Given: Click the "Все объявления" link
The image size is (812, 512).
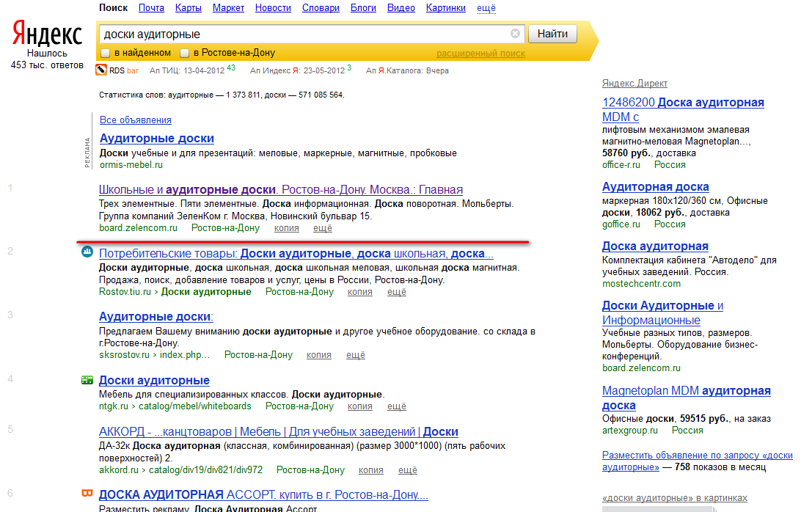Looking at the screenshot, I should [136, 120].
